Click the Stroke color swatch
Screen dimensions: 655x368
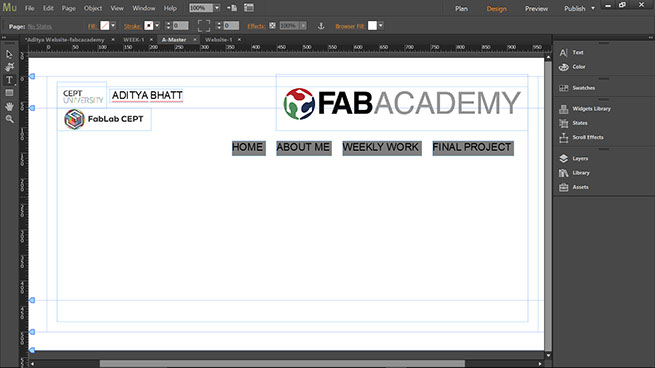coord(149,25)
